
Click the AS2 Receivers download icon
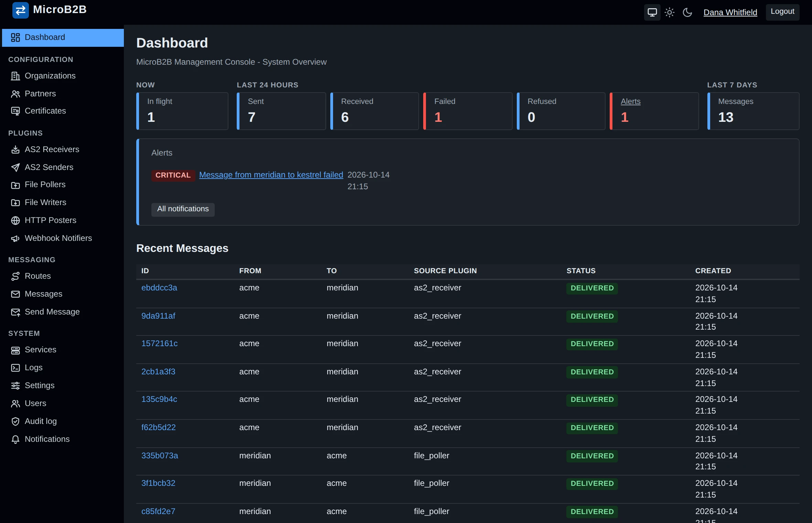[x=15, y=150]
